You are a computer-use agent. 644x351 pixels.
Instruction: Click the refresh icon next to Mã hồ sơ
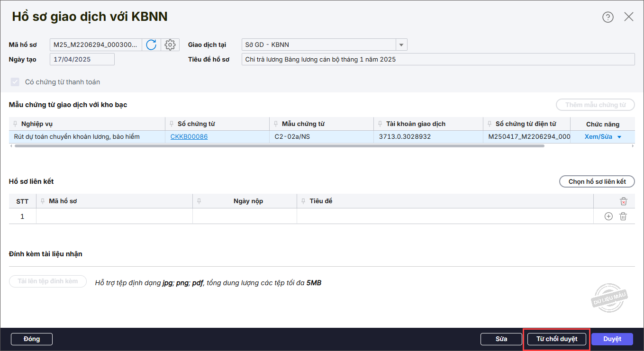coord(151,45)
